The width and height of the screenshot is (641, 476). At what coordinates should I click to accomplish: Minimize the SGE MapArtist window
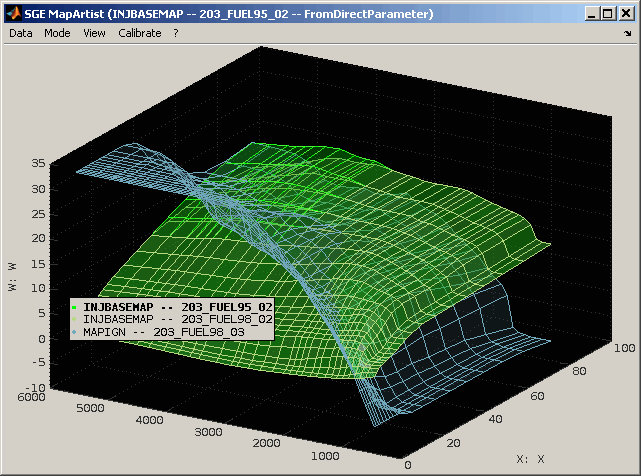(592, 14)
